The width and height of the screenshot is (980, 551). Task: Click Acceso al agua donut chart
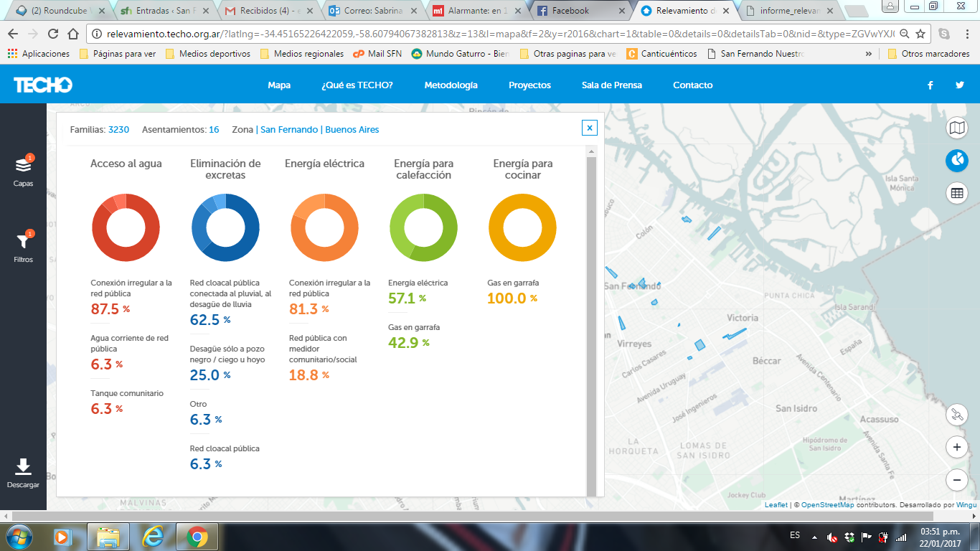126,227
